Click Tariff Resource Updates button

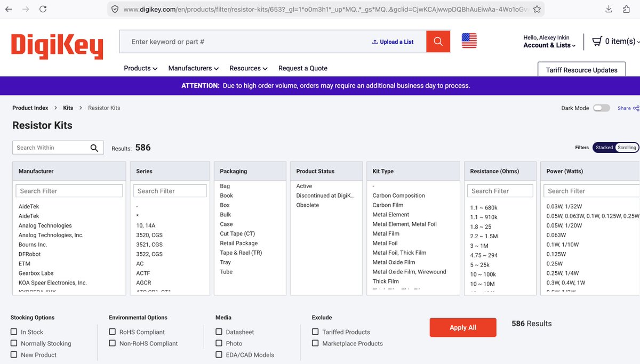582,70
